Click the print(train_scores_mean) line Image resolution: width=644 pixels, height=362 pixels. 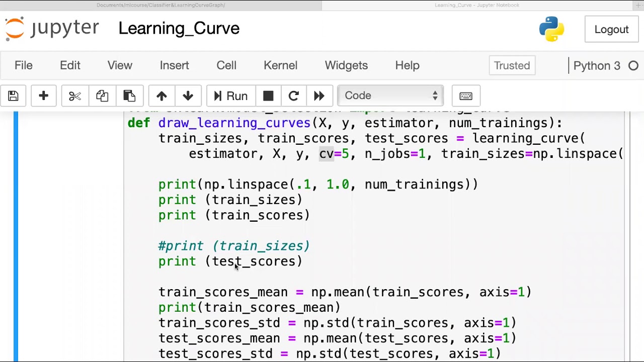(x=250, y=308)
